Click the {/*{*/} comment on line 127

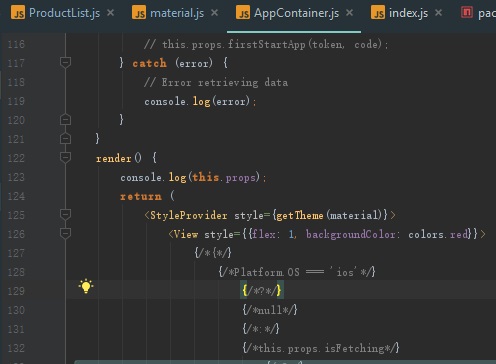[213, 253]
